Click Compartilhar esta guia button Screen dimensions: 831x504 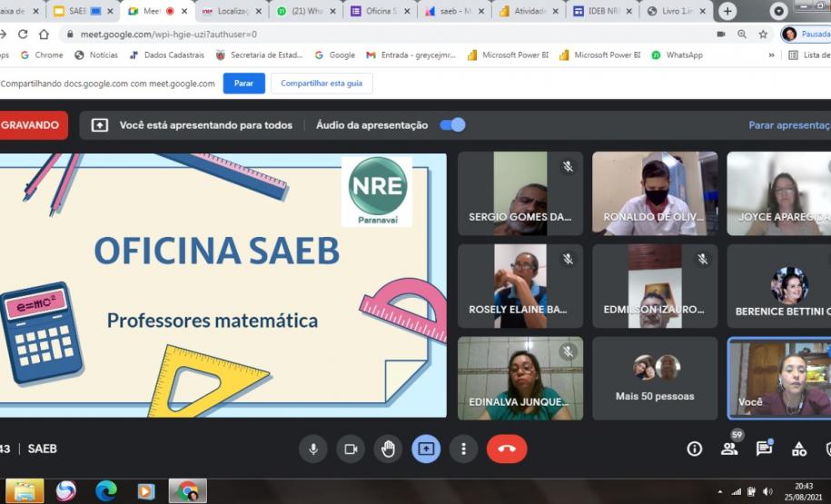click(x=322, y=84)
